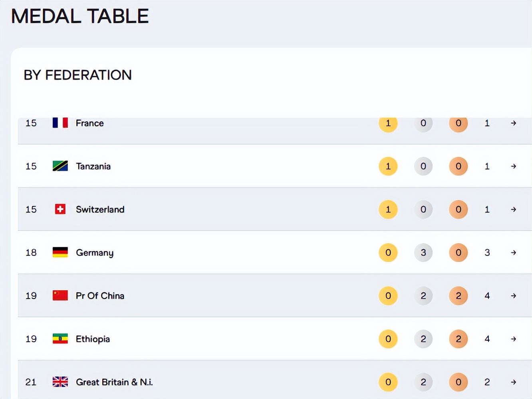Click the Tanzania flag icon

point(60,166)
